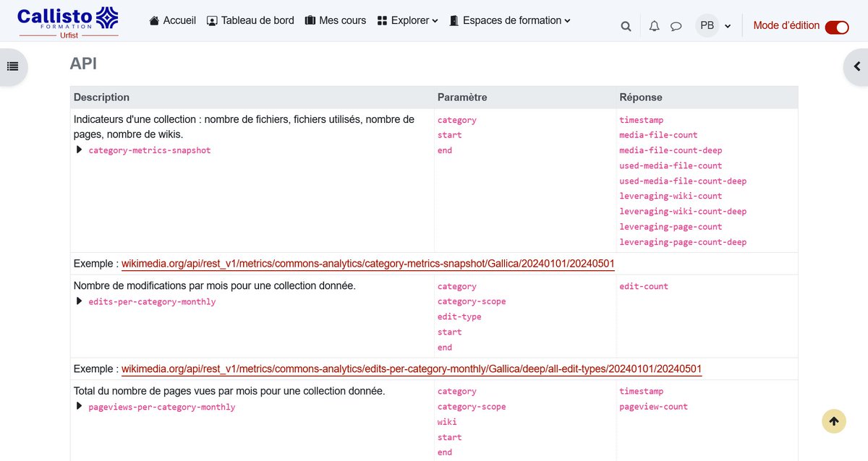The height and width of the screenshot is (461, 868).
Task: Open the search magnifier icon
Action: (625, 25)
